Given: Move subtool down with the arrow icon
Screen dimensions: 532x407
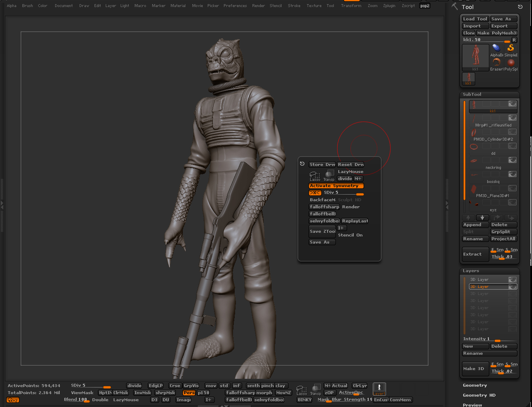Looking at the screenshot, I should (x=482, y=218).
